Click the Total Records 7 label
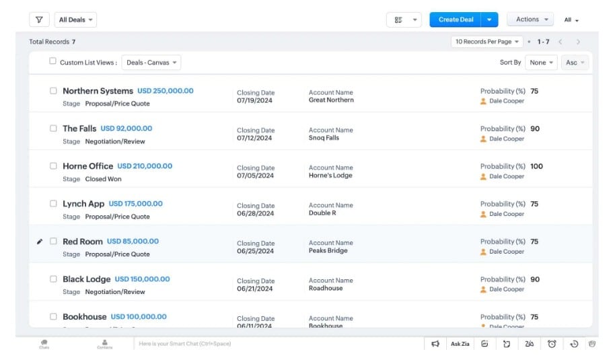 click(52, 42)
